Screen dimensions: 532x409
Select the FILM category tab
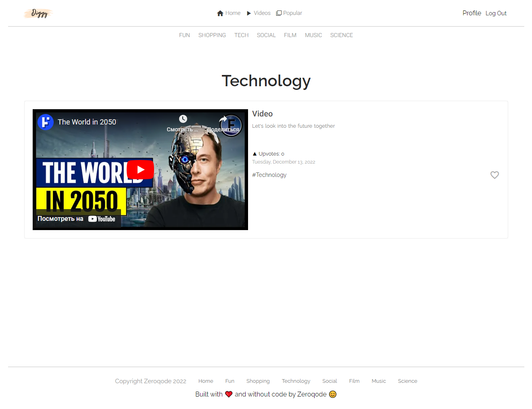coord(290,35)
